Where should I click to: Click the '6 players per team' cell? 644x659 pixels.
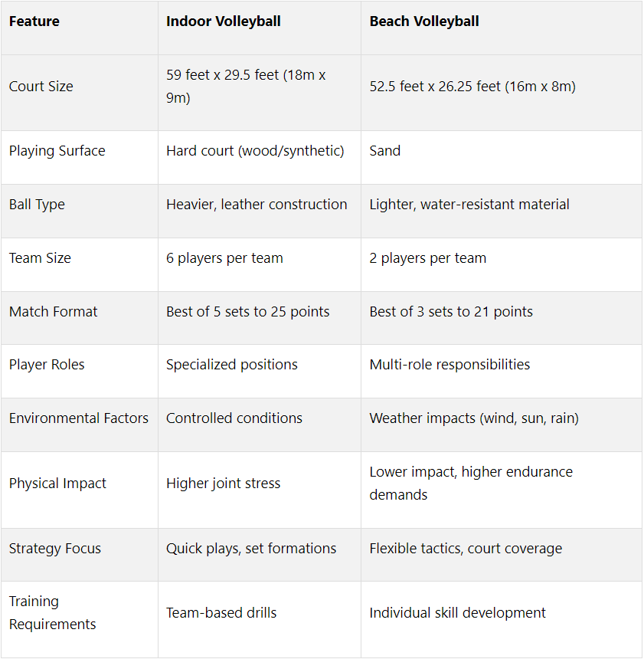tap(224, 258)
